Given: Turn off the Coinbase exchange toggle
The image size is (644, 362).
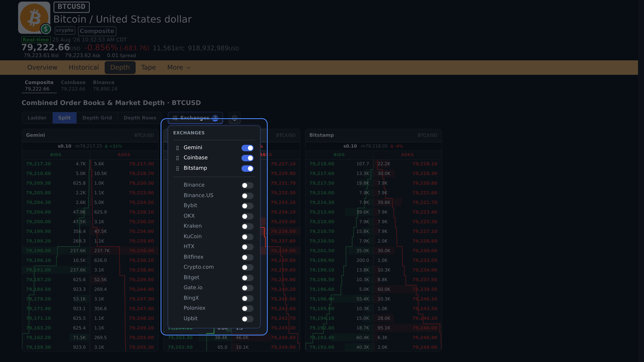Looking at the screenshot, I should tap(247, 158).
